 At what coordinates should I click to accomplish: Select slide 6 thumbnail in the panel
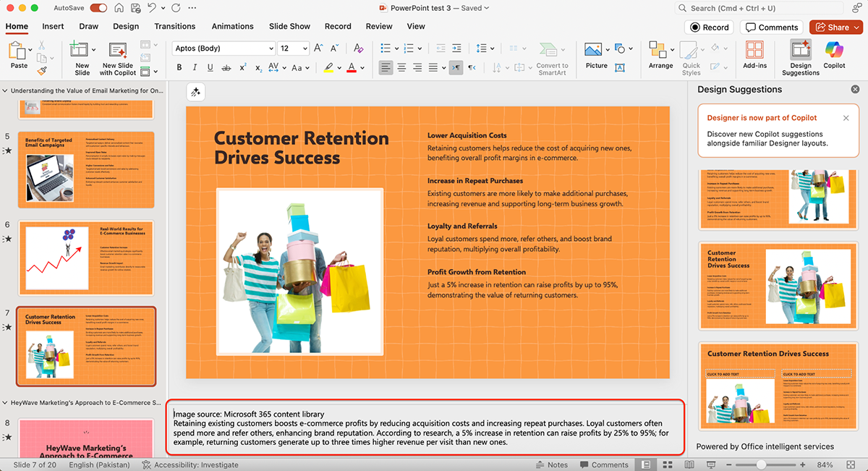pyautogui.click(x=86, y=258)
